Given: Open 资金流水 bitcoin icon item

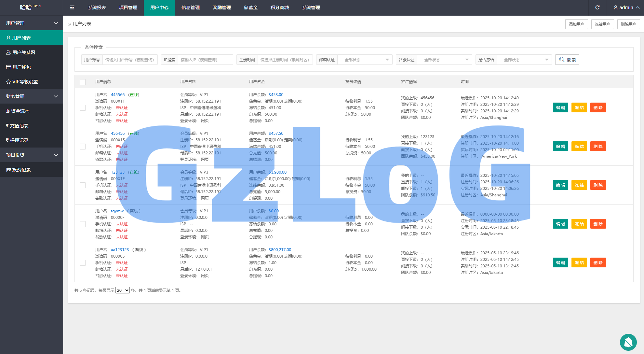Looking at the screenshot, I should [20, 111].
